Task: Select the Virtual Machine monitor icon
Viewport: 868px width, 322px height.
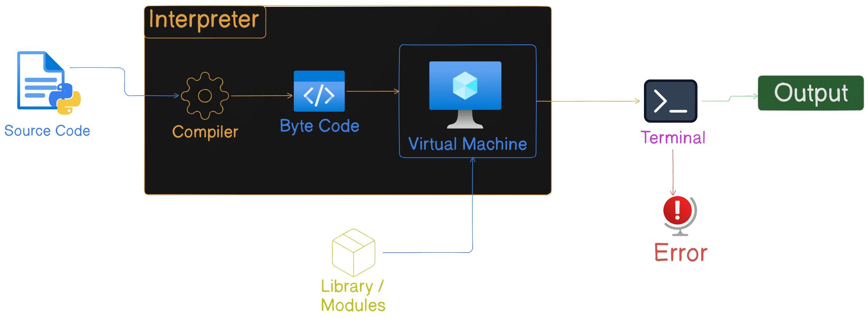Action: (465, 95)
